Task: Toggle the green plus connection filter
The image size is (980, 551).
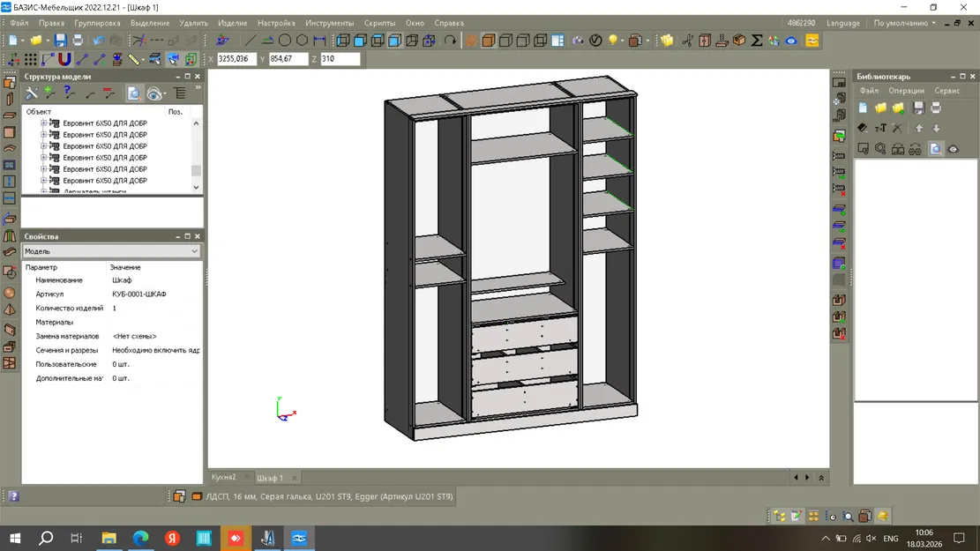Action: tap(49, 94)
